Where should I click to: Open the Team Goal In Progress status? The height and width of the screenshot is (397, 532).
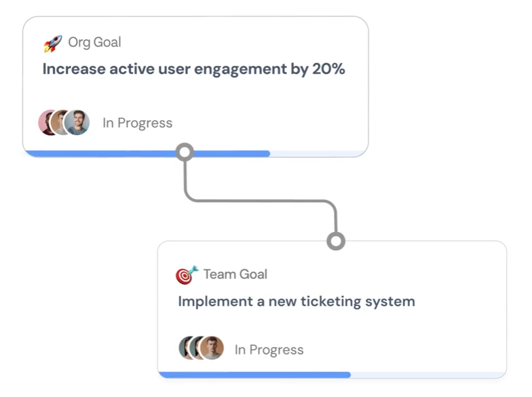tap(269, 350)
